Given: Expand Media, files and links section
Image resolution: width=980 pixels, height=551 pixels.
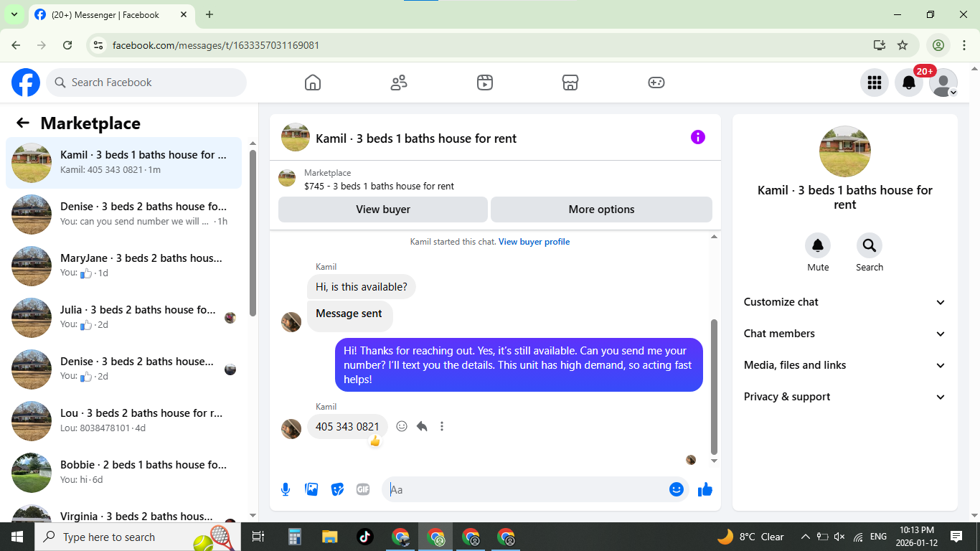Looking at the screenshot, I should (845, 365).
